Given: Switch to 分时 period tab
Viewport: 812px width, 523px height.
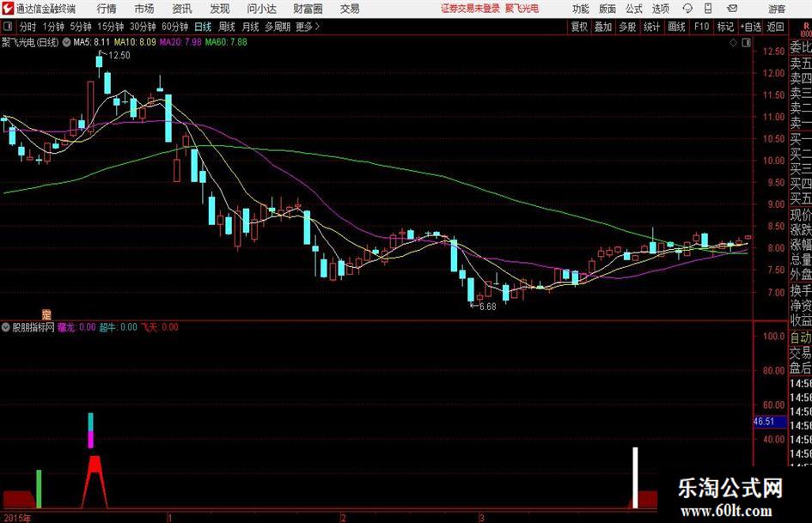Looking at the screenshot, I should click(27, 27).
